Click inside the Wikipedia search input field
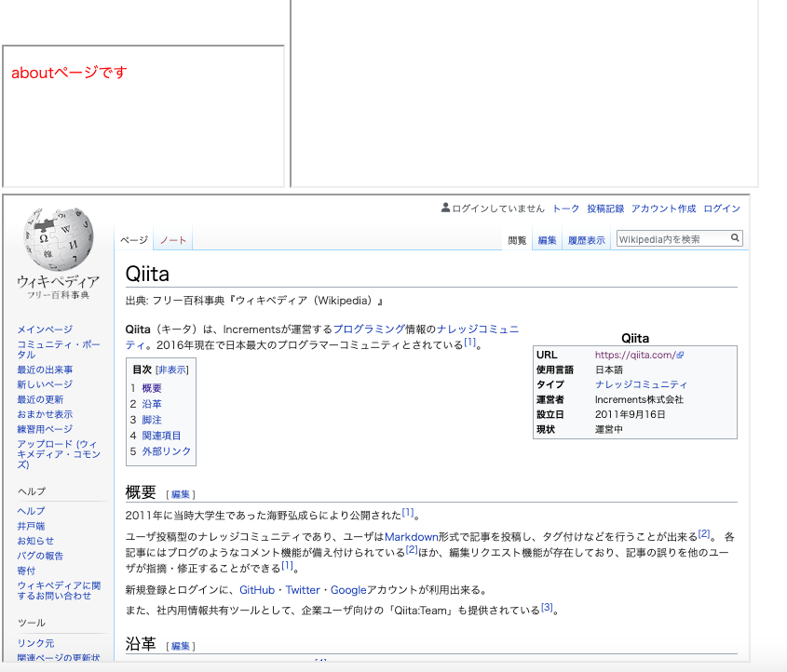787x672 pixels. pyautogui.click(x=666, y=237)
